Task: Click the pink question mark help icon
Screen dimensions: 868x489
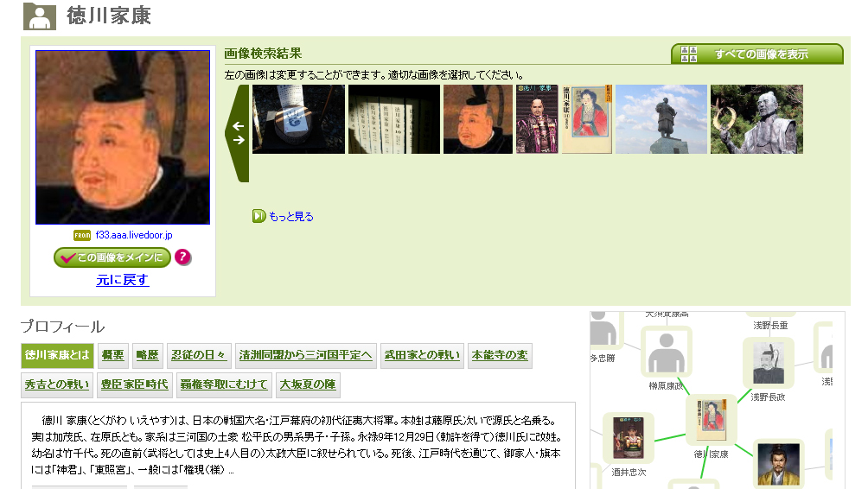Action: [182, 257]
